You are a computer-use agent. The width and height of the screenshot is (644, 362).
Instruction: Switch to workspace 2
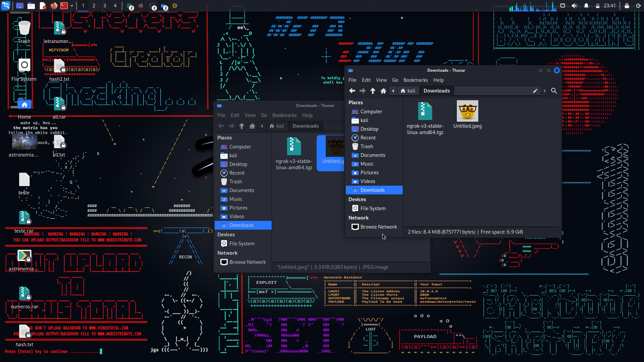(94, 6)
